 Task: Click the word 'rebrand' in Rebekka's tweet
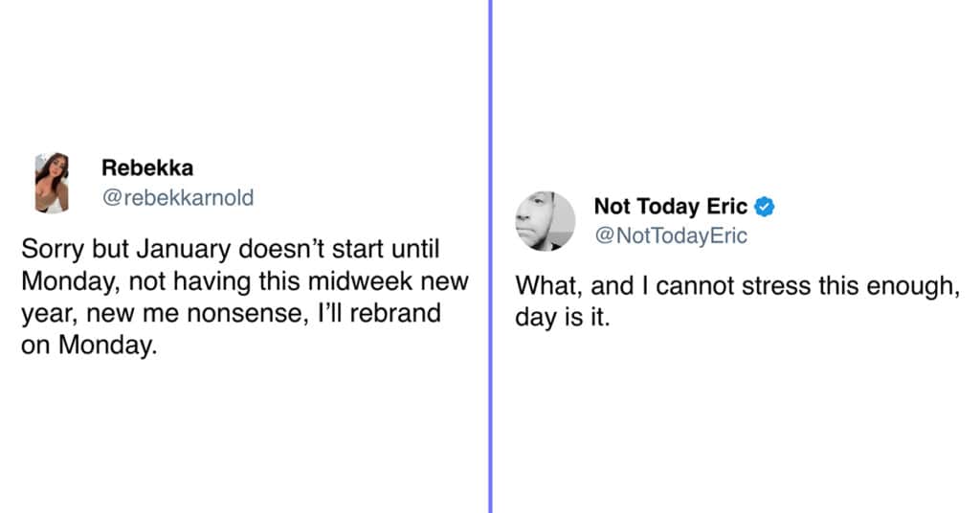pos(395,313)
